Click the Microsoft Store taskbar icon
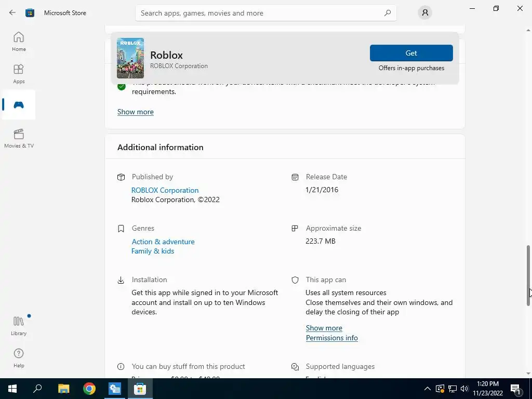The height and width of the screenshot is (399, 532). 140,389
